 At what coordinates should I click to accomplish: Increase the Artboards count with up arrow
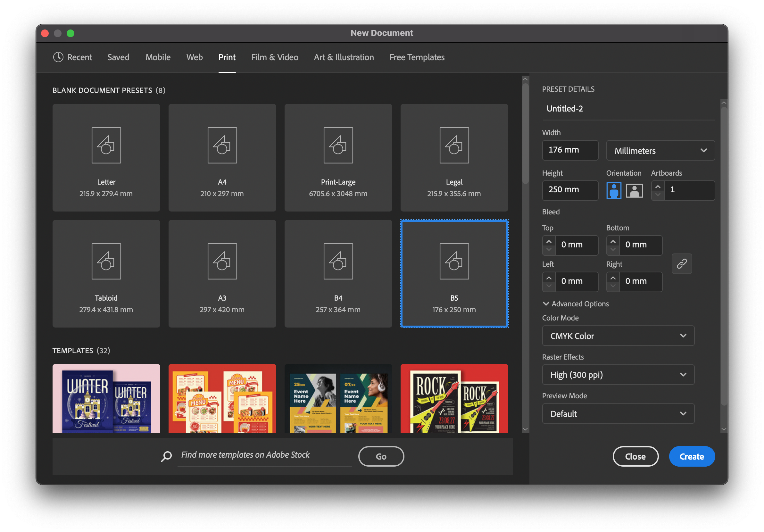pos(658,187)
